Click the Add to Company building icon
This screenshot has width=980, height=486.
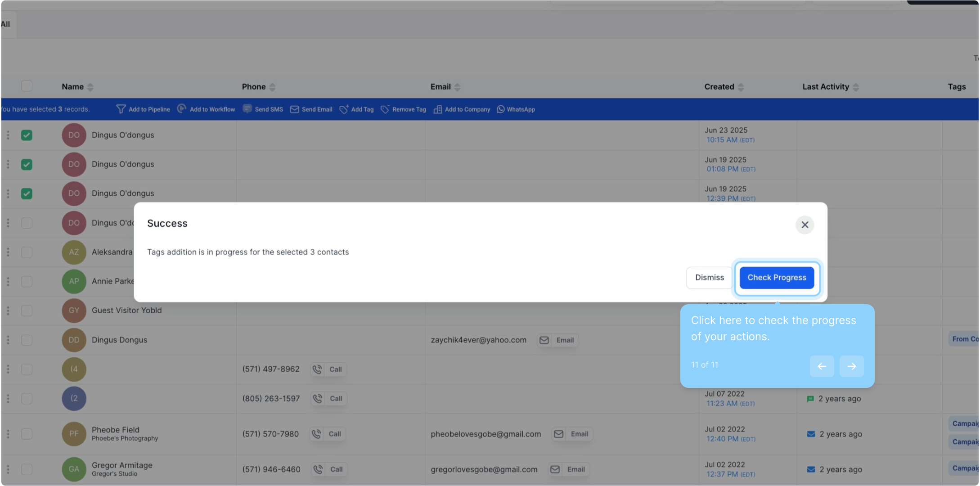(x=437, y=109)
